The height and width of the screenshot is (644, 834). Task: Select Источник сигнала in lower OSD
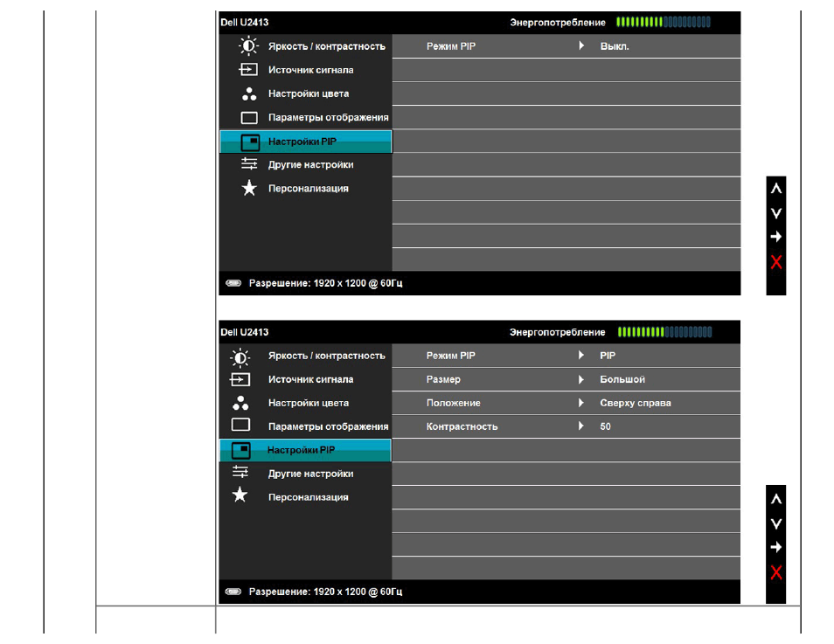click(310, 379)
